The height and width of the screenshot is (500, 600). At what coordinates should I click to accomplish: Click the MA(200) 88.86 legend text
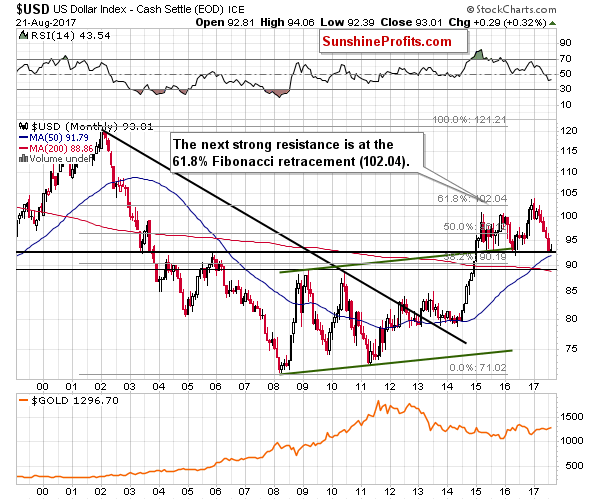click(61, 148)
